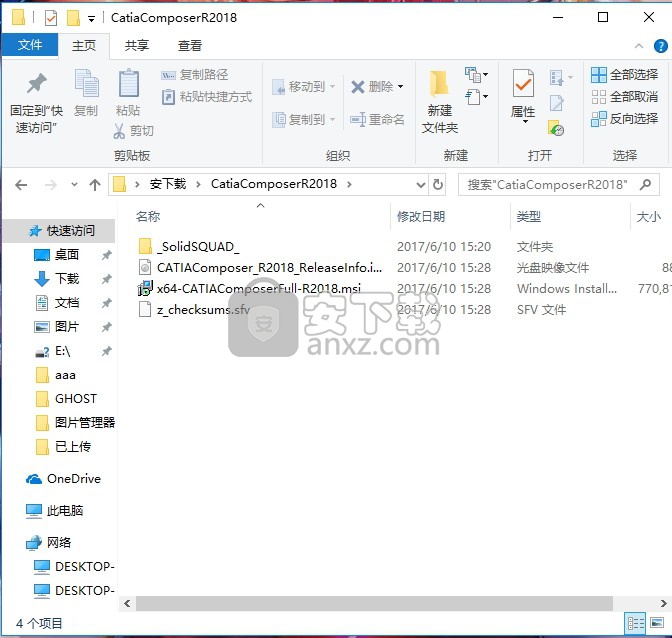This screenshot has height=638, width=672.
Task: Sort by Date modified (修改日期) column
Action: point(420,217)
